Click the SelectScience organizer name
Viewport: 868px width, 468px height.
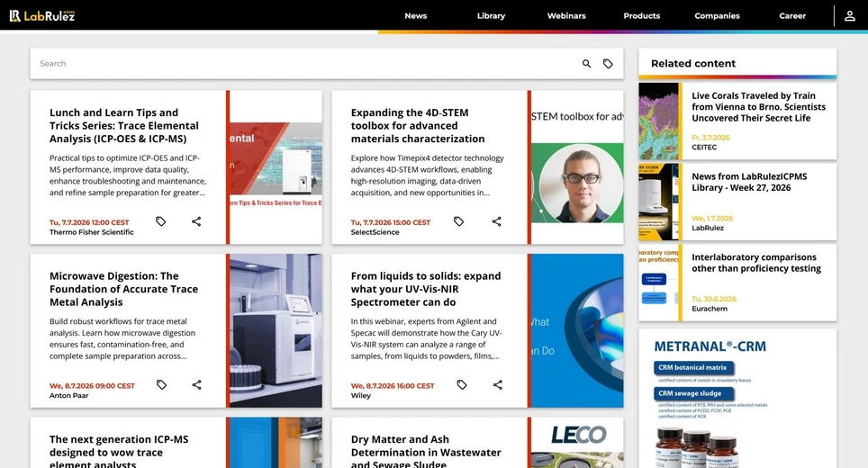(375, 232)
